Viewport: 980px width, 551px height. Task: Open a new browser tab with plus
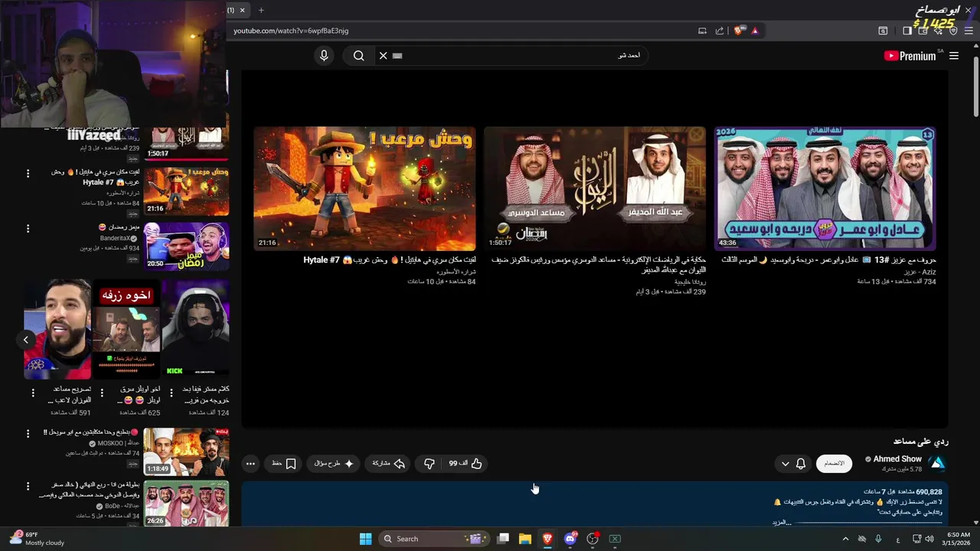click(x=261, y=10)
